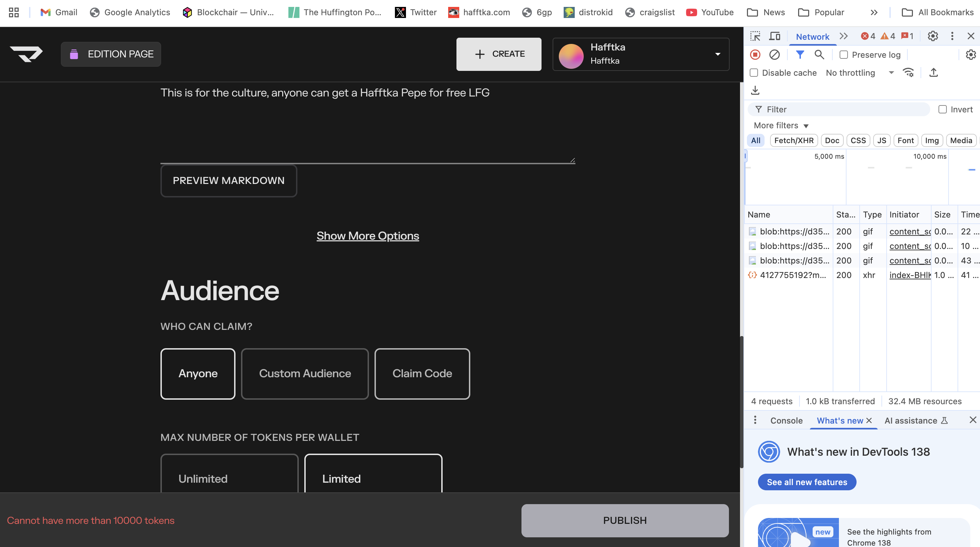Switch to the Console drawer tab
Image resolution: width=980 pixels, height=547 pixels.
786,420
